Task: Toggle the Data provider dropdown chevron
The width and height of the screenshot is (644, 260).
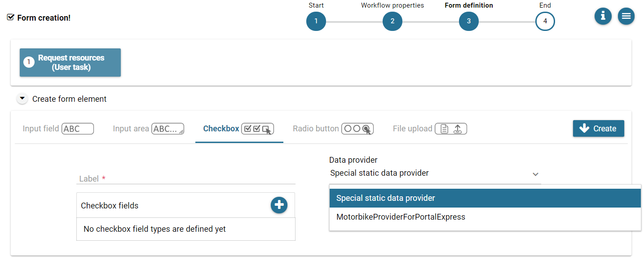Action: pos(535,174)
